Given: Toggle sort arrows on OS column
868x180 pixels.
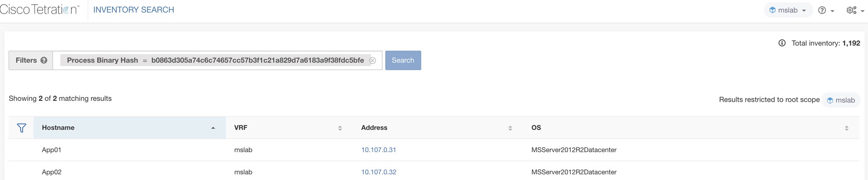Looking at the screenshot, I should coord(846,128).
